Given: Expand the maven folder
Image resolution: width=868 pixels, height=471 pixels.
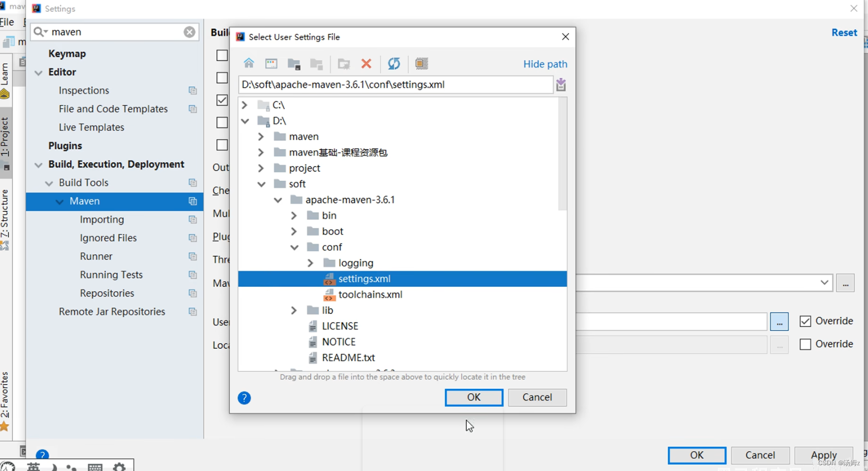Looking at the screenshot, I should [x=260, y=137].
